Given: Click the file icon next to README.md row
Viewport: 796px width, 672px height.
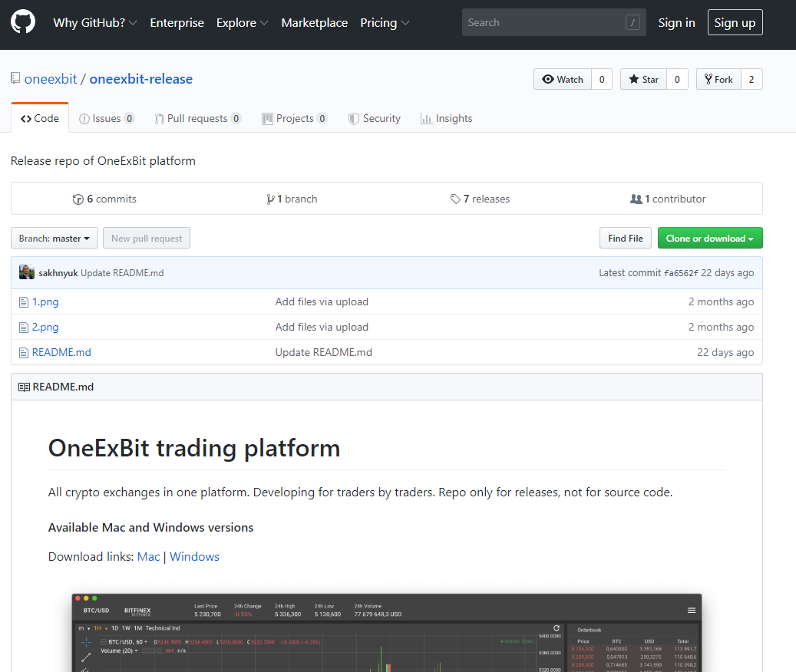Looking at the screenshot, I should coord(23,352).
